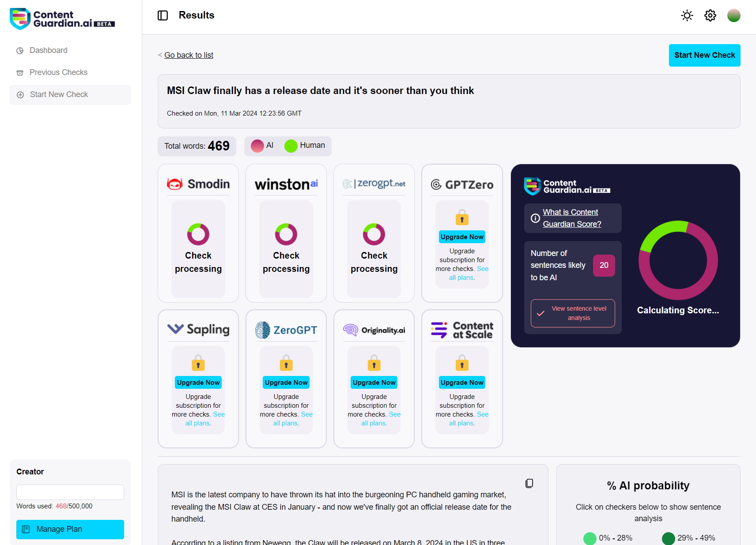Toggle the sidebar panel icon
Image resolution: width=756 pixels, height=545 pixels.
click(x=163, y=15)
